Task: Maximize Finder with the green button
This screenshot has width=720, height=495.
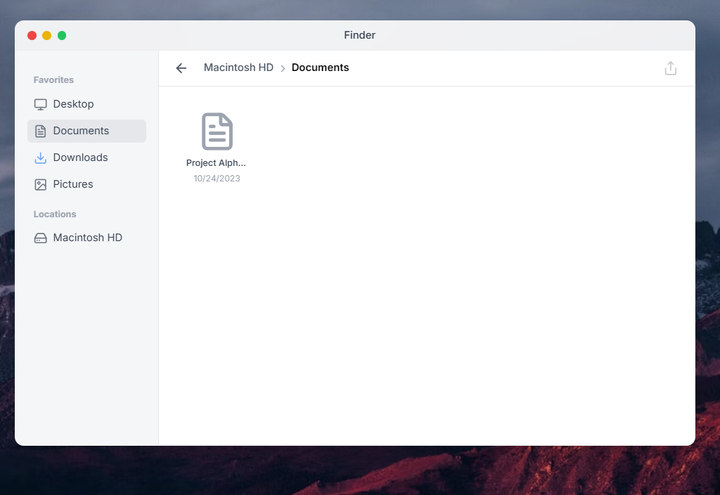Action: coord(62,35)
